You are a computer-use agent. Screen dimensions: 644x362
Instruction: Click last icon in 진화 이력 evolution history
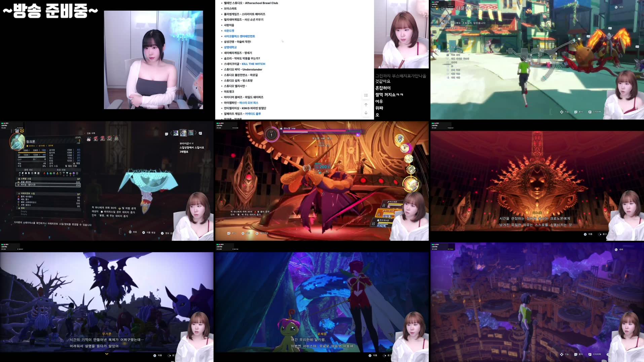pyautogui.click(x=116, y=138)
